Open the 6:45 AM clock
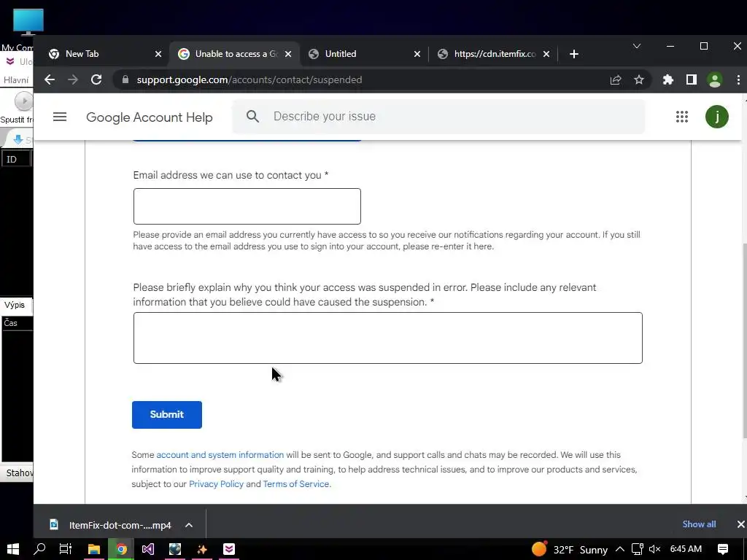 pyautogui.click(x=686, y=549)
